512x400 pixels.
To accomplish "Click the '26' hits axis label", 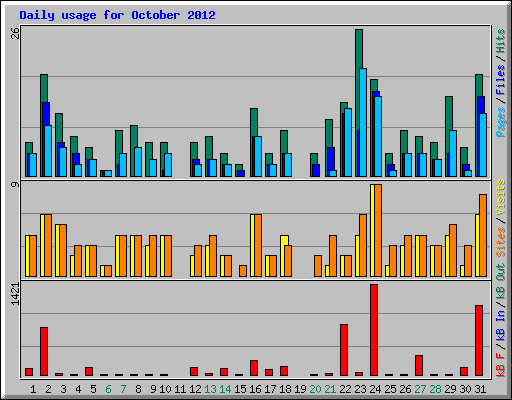I will click(x=15, y=33).
